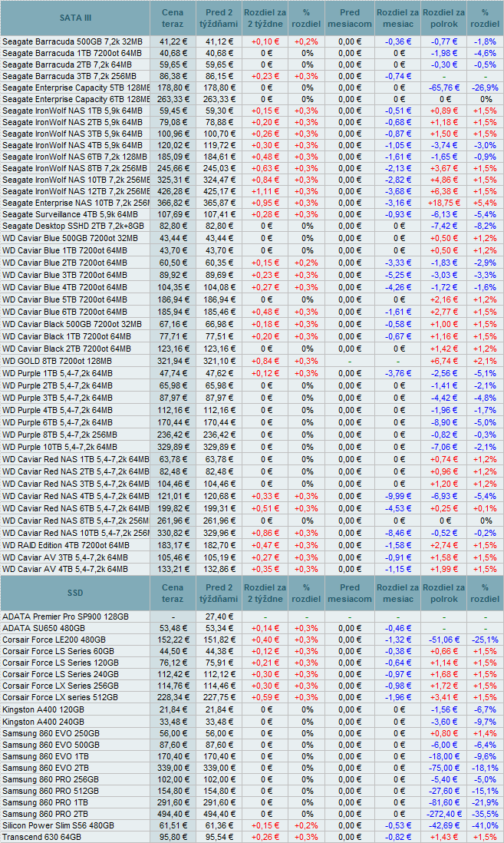
Task: Click the Transcend 630 64GB product name
Action: coord(40,837)
